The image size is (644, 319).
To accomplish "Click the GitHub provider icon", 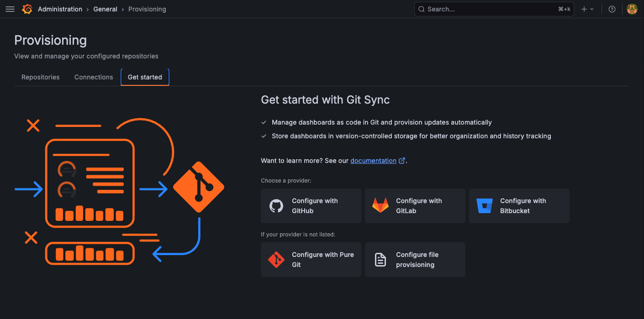I will pos(276,206).
